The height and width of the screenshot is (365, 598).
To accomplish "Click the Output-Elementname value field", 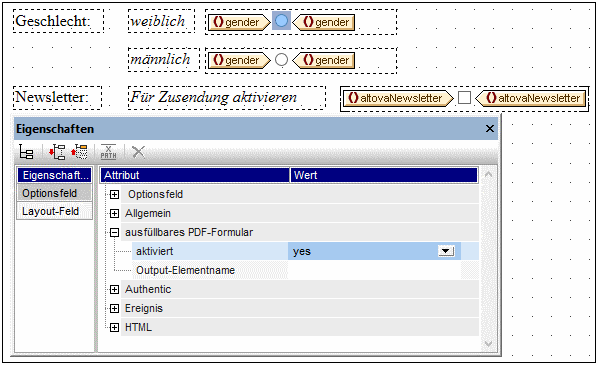I will click(x=374, y=270).
